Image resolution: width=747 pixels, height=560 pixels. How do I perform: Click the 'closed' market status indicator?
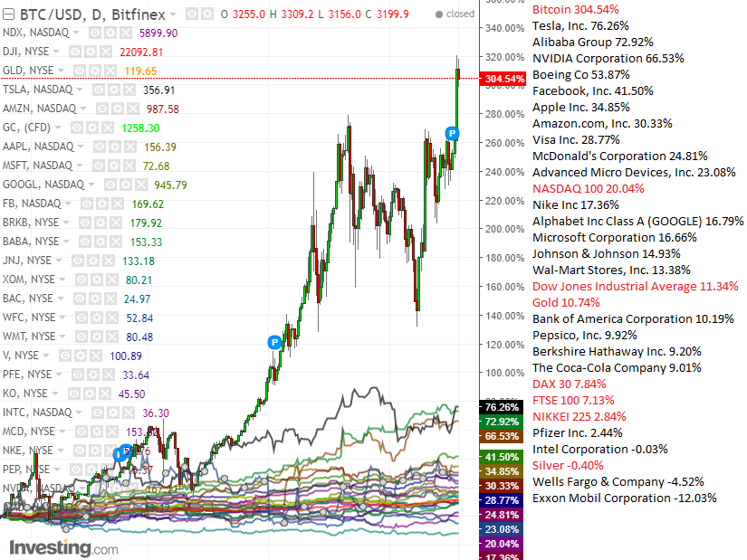455,14
